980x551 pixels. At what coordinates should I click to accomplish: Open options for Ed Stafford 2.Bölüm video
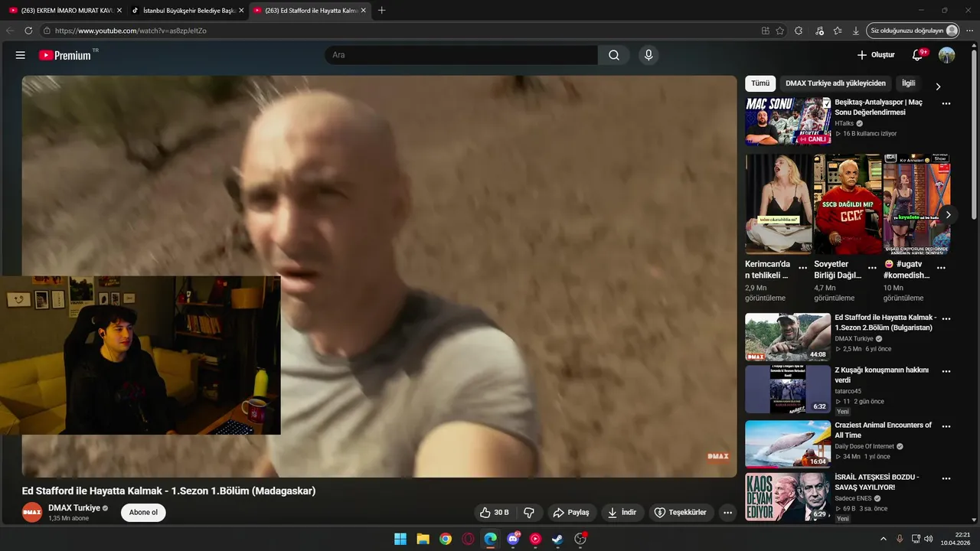946,318
